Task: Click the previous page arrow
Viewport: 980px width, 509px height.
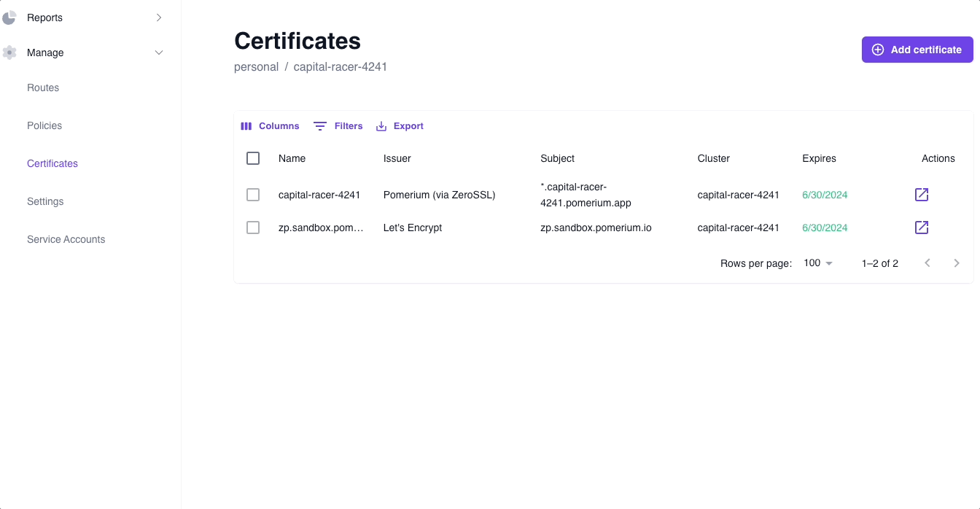Action: point(927,263)
